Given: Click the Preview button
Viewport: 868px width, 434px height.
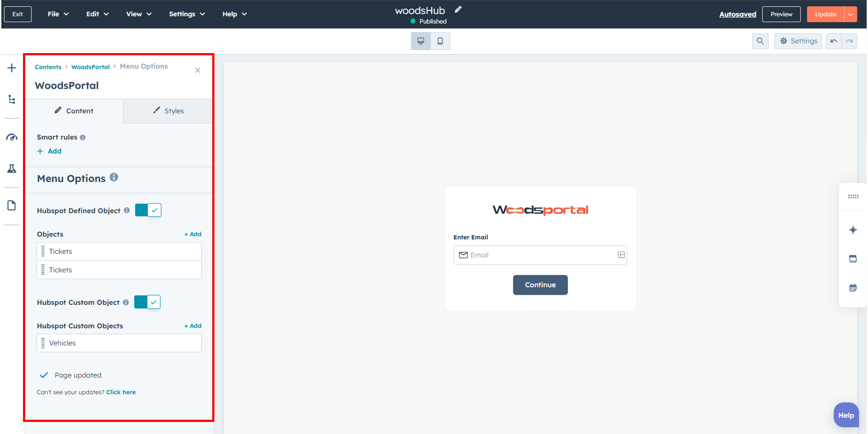Looking at the screenshot, I should tap(781, 14).
